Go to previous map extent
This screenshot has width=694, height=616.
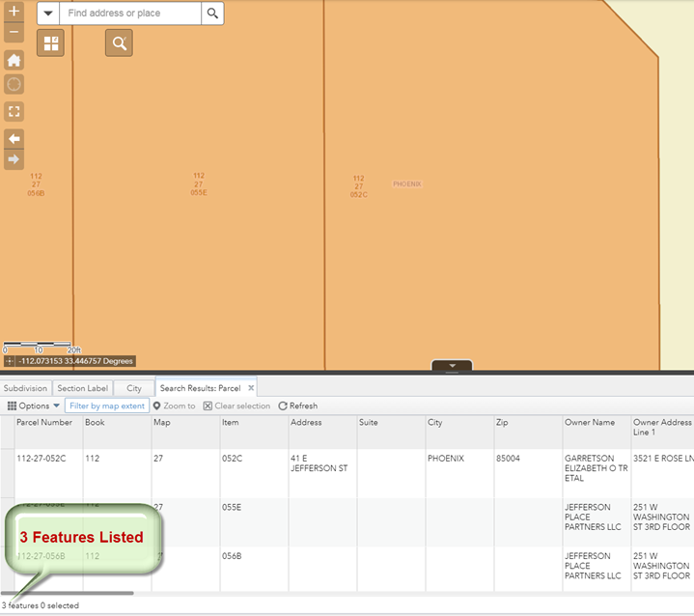[x=14, y=138]
